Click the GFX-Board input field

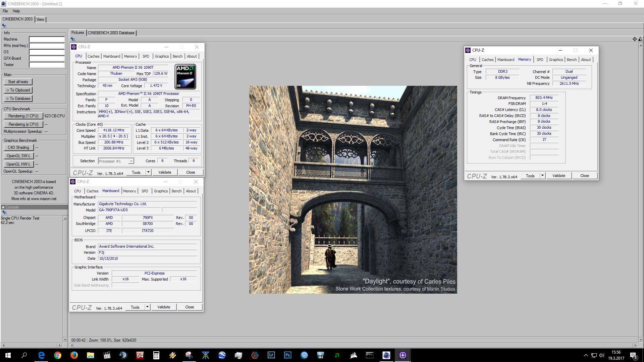47,58
